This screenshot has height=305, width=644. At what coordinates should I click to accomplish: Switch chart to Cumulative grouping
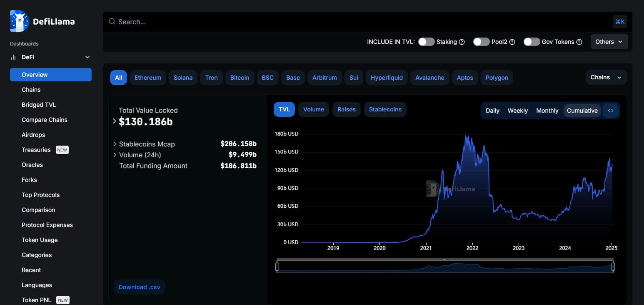point(582,111)
